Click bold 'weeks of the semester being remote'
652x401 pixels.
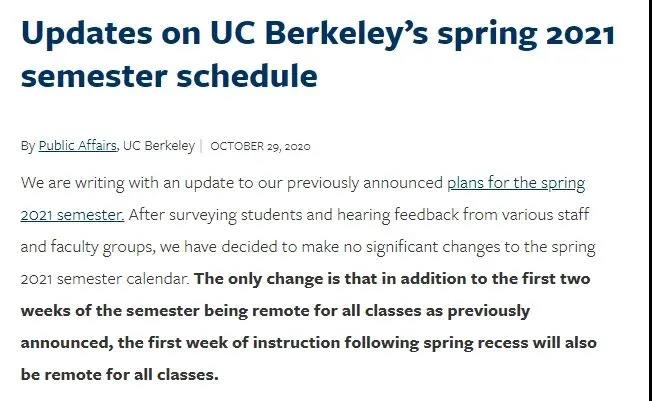[165, 311]
